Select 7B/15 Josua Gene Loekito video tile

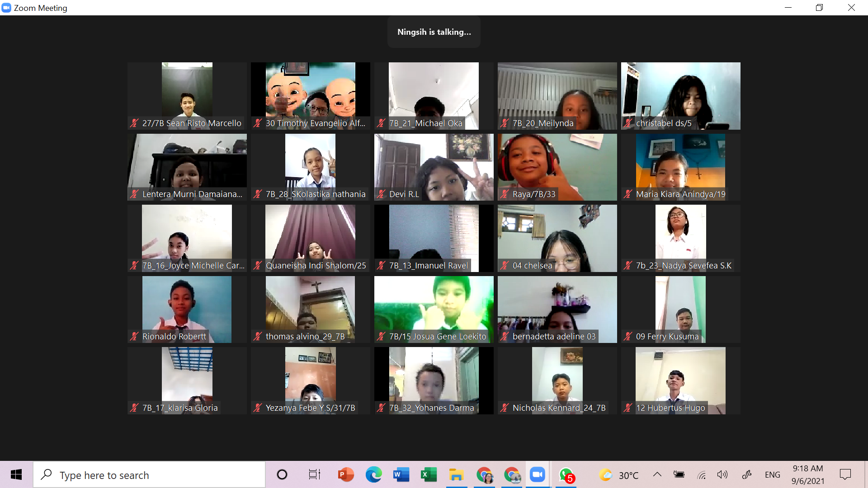(x=434, y=310)
